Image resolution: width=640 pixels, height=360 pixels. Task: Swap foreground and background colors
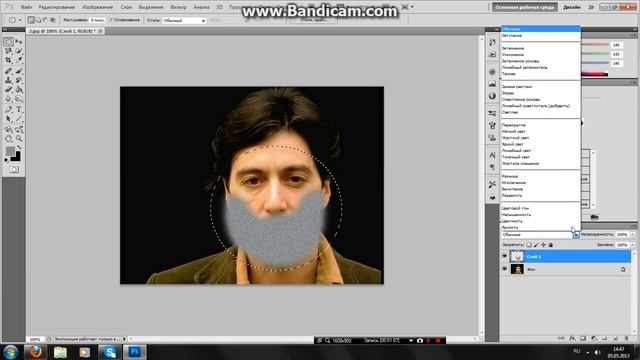coord(19,148)
